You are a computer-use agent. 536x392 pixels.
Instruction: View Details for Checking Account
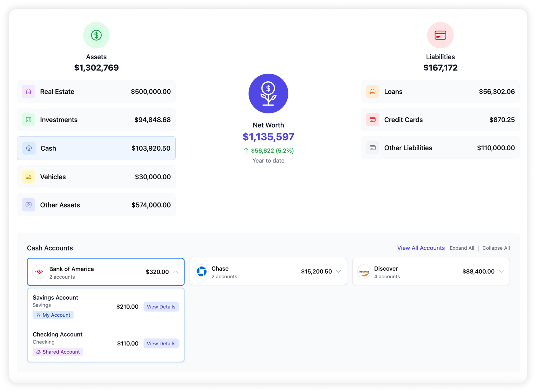(x=161, y=343)
